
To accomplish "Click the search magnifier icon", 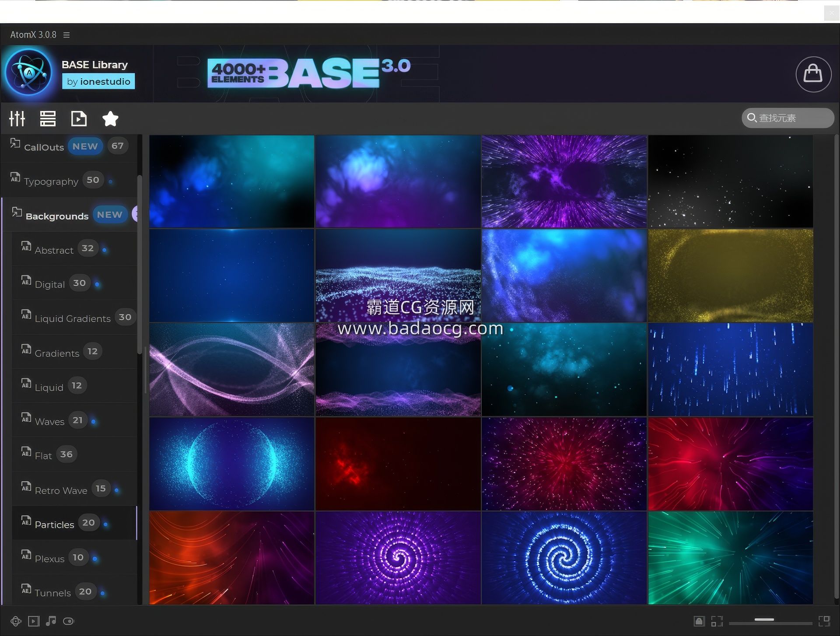I will [752, 118].
